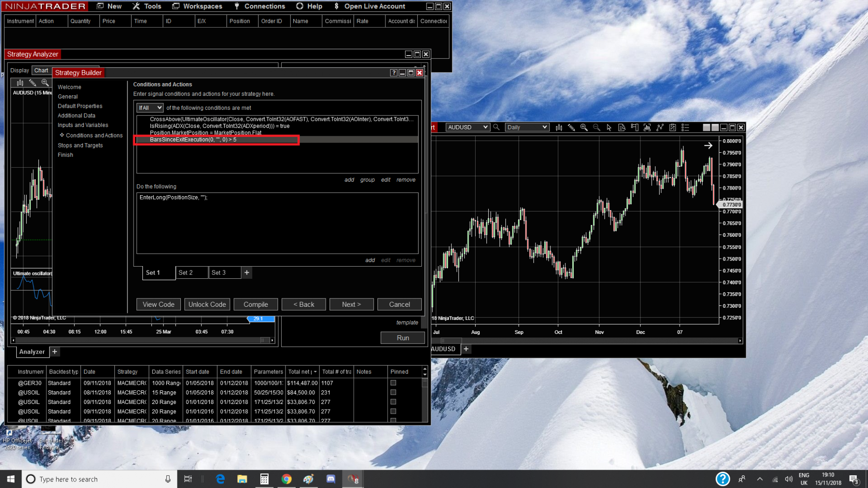Click the backtest results table vertical scrollbar

425,399
